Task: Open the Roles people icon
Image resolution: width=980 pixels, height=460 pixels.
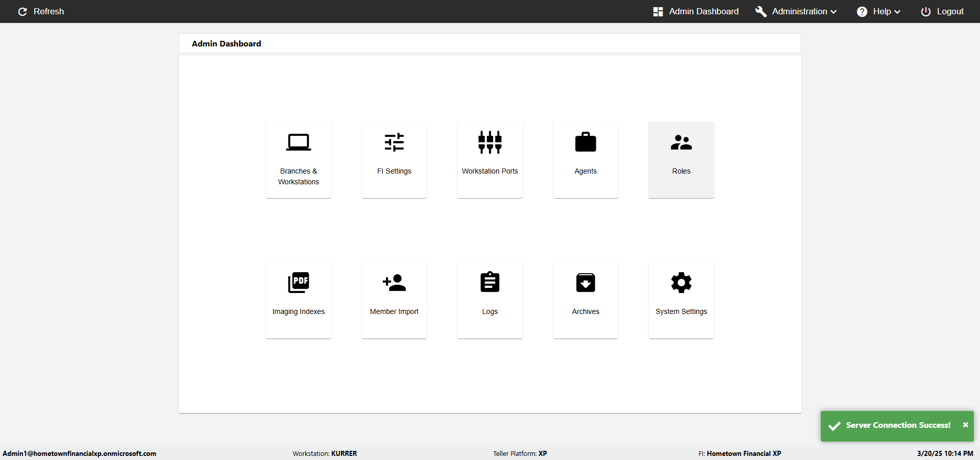Action: 681,142
